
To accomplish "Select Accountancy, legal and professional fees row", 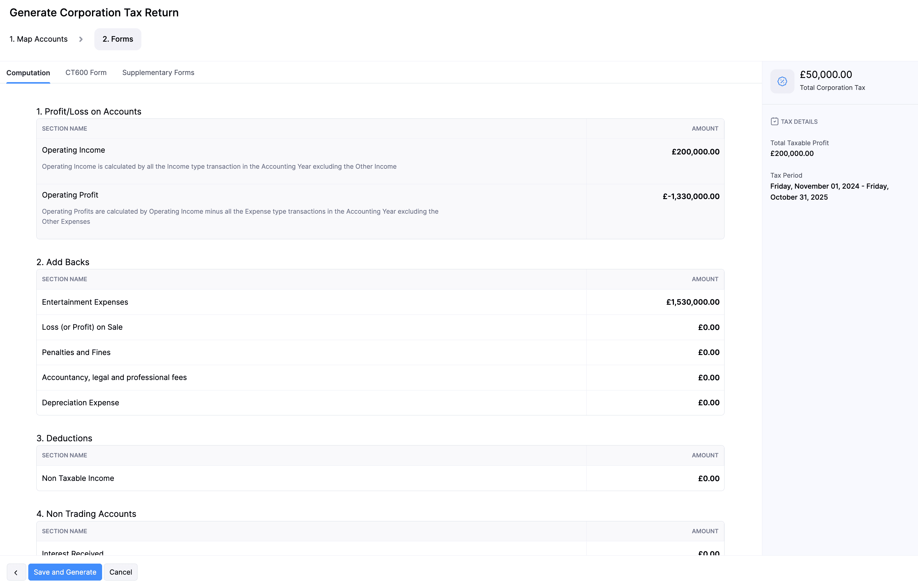I will pos(114,377).
